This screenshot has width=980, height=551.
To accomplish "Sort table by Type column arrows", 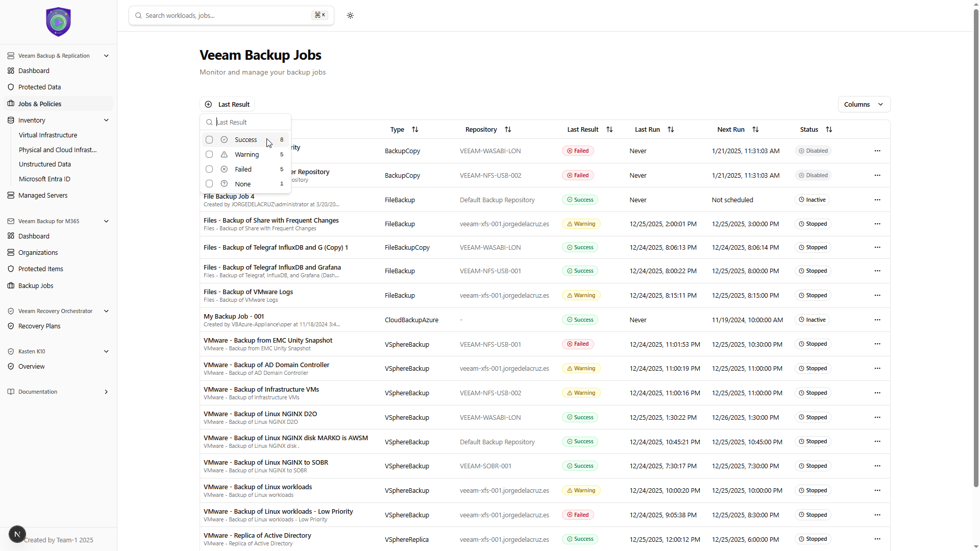I will click(x=415, y=130).
